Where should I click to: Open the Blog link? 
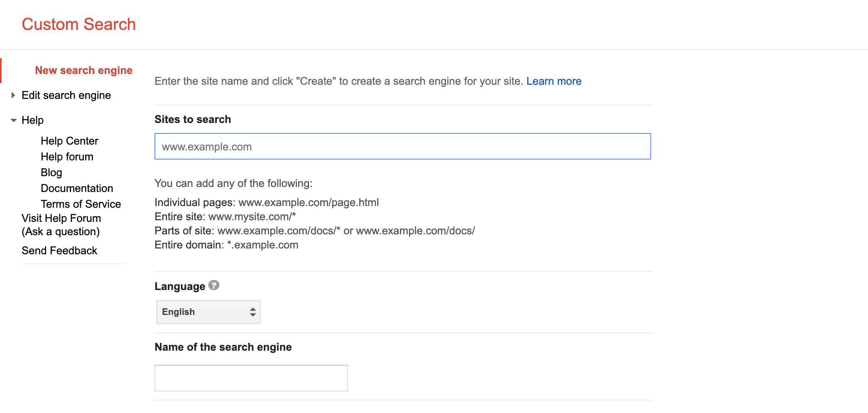tap(51, 172)
